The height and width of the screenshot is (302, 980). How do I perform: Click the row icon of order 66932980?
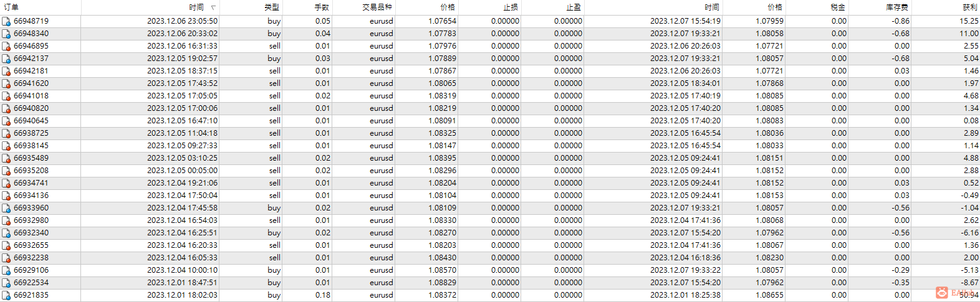coord(6,220)
